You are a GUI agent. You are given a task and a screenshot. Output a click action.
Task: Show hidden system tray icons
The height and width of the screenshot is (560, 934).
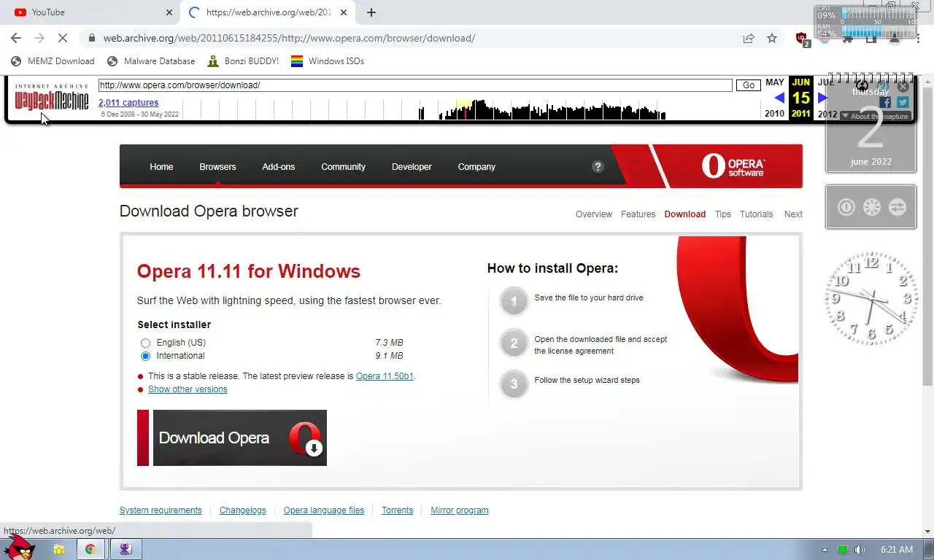pos(825,550)
